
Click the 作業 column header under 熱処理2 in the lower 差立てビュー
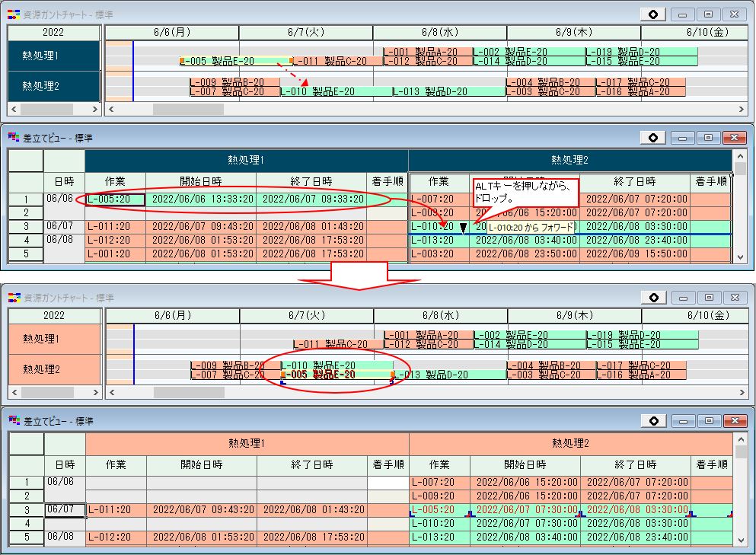click(x=440, y=465)
